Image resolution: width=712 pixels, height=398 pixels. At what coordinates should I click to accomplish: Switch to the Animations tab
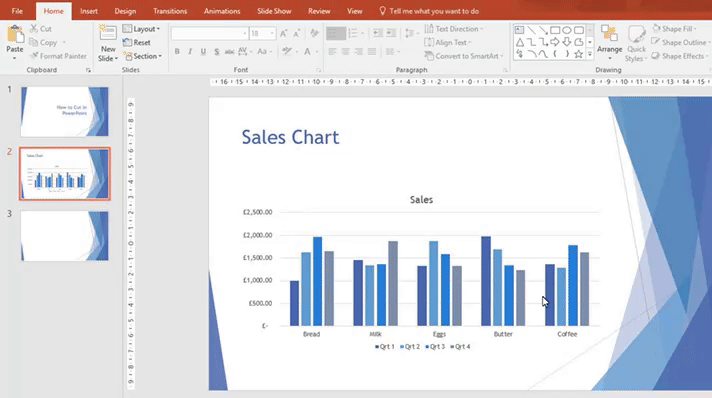pyautogui.click(x=222, y=11)
